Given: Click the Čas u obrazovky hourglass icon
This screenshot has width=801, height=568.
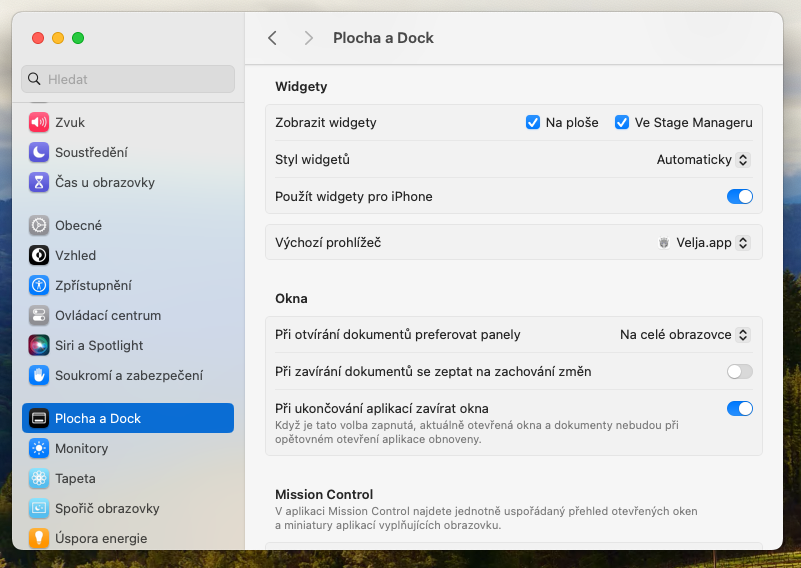Looking at the screenshot, I should (39, 182).
